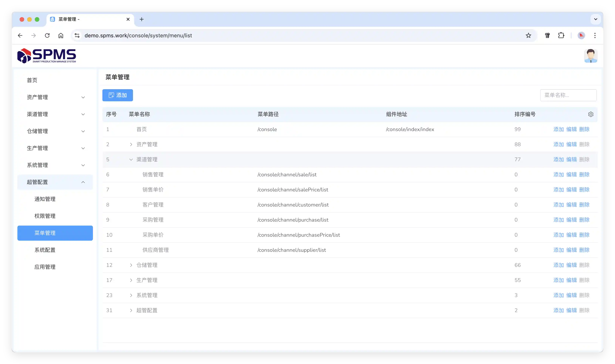This screenshot has width=615, height=364.
Task: Click the table column settings gear icon
Action: click(591, 114)
